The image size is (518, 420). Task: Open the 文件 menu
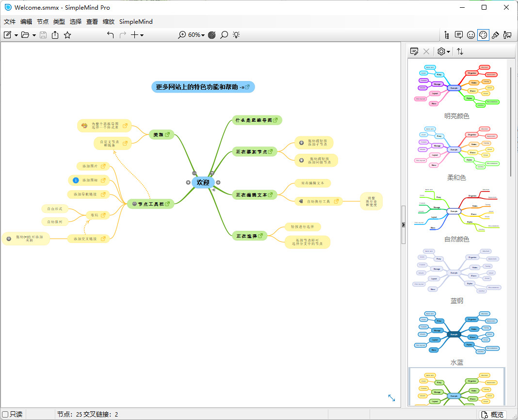pyautogui.click(x=10, y=21)
